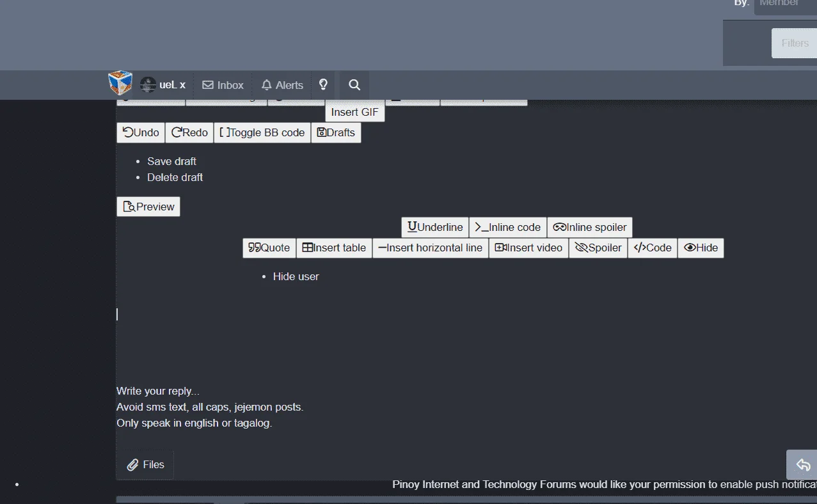Insert horizontal line
The image size is (817, 504).
tap(431, 248)
